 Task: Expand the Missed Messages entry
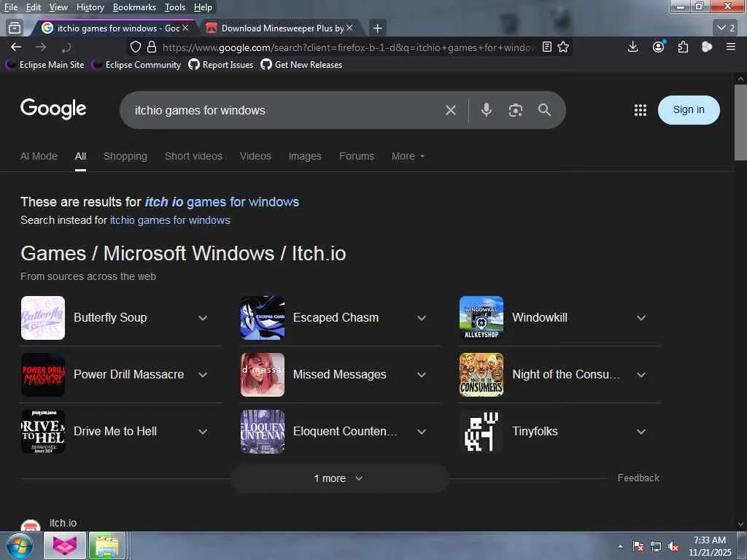click(x=422, y=375)
